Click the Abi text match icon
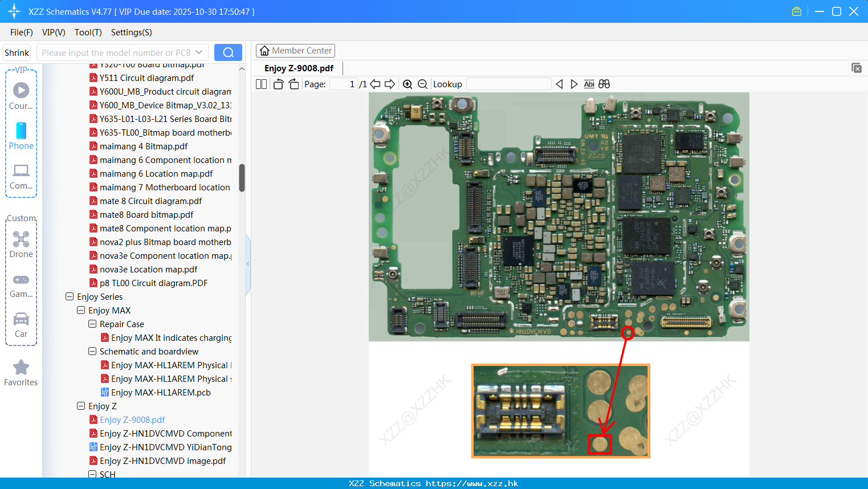 589,84
